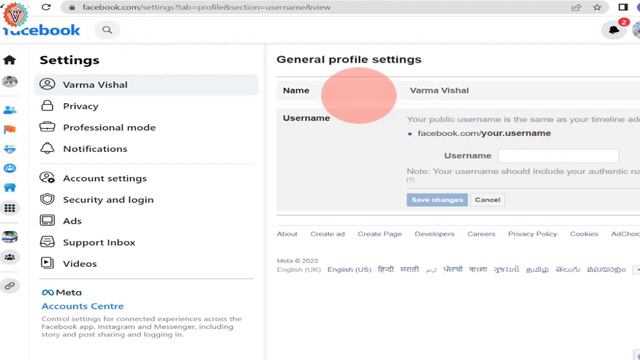The height and width of the screenshot is (360, 640).
Task: Click the Support Inbox tray icon
Action: (47, 242)
